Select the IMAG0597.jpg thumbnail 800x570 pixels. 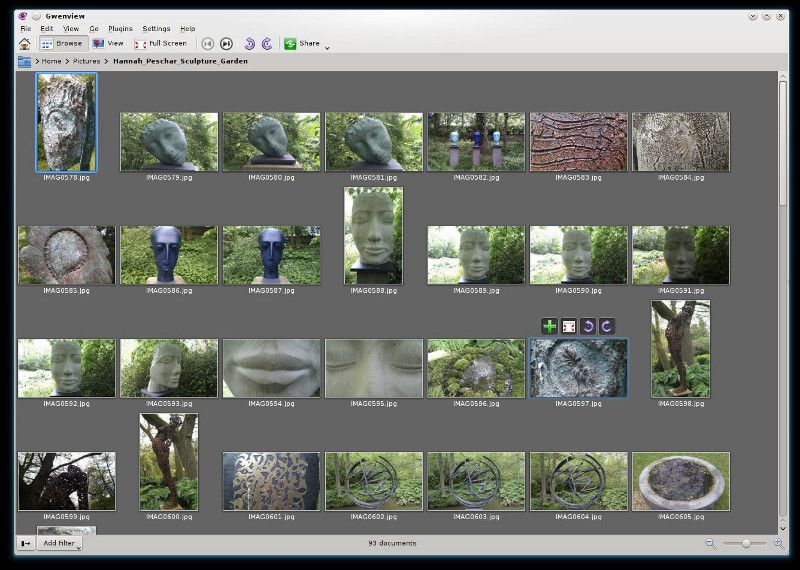click(x=579, y=368)
